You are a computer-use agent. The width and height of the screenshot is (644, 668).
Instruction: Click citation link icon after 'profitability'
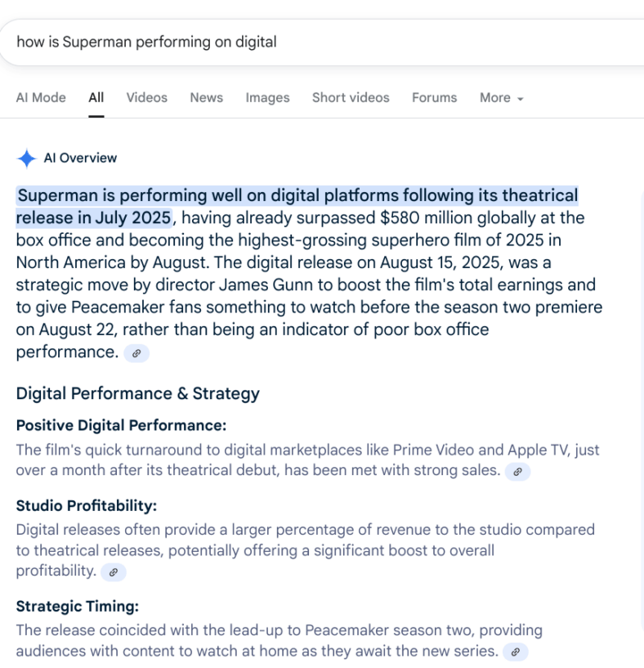coord(114,572)
